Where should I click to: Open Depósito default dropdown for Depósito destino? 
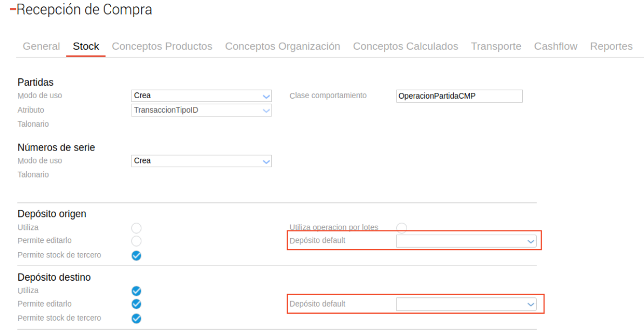[466, 304]
